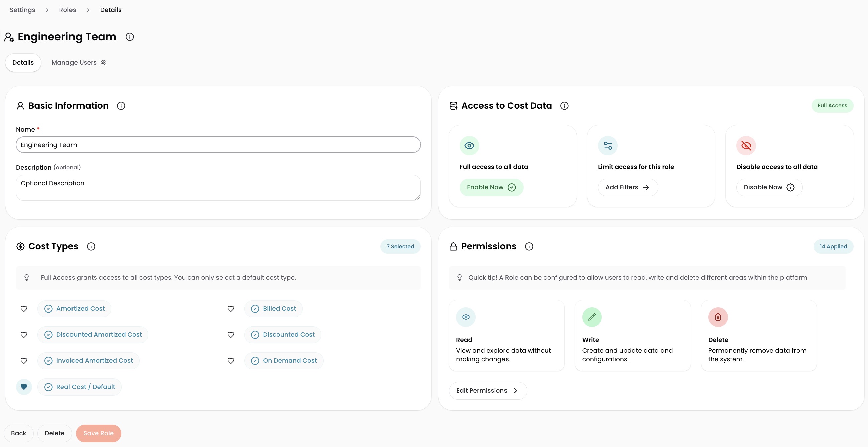Click lightbulb icon in Permissions quick tip
This screenshot has width=868, height=447.
tap(460, 278)
